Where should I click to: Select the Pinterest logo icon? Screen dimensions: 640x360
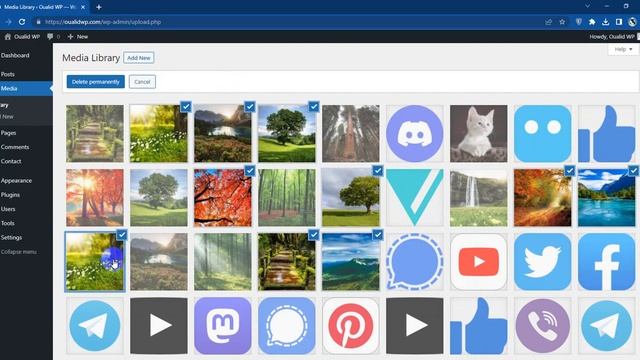[351, 326]
